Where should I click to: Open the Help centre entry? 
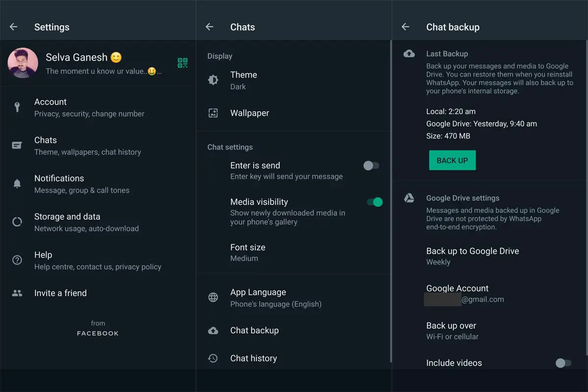pyautogui.click(x=98, y=260)
